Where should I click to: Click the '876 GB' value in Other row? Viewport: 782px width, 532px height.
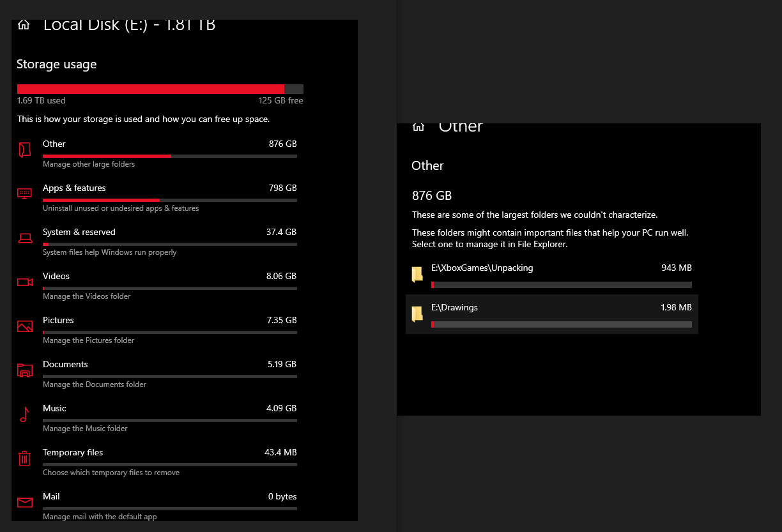tap(282, 144)
